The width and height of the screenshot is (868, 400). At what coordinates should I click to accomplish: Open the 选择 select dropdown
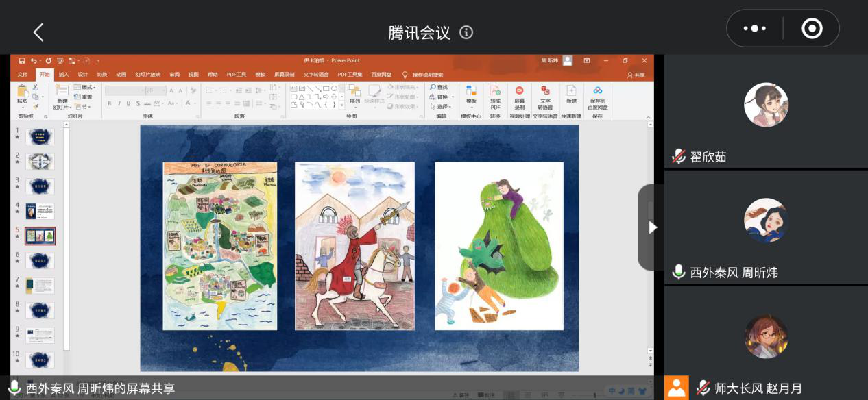pyautogui.click(x=440, y=107)
